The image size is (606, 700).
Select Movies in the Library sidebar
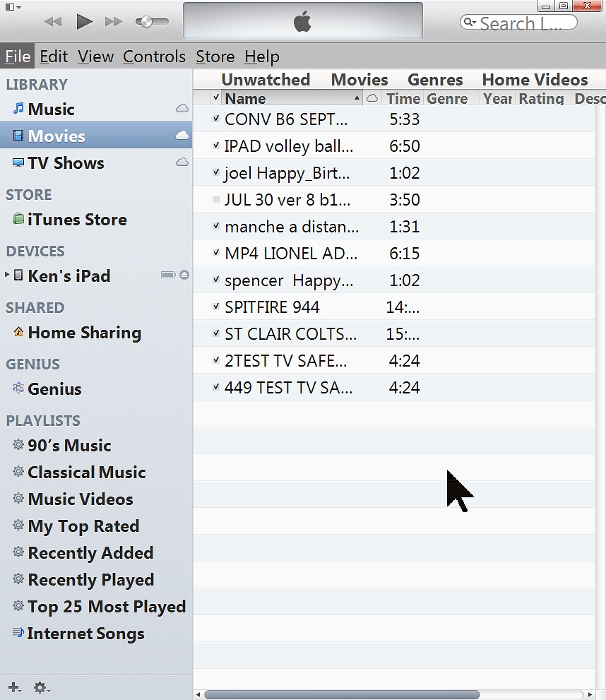96,136
